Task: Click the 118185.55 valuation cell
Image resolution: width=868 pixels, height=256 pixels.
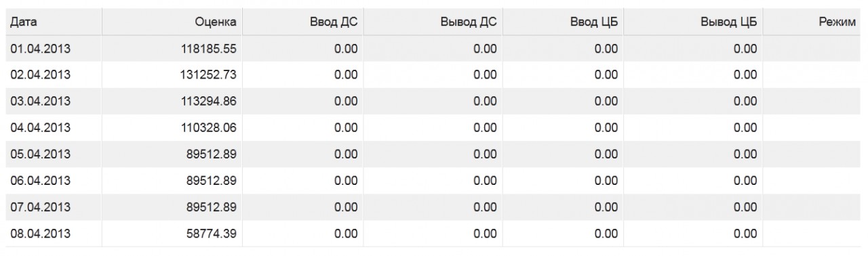Action: pos(172,49)
